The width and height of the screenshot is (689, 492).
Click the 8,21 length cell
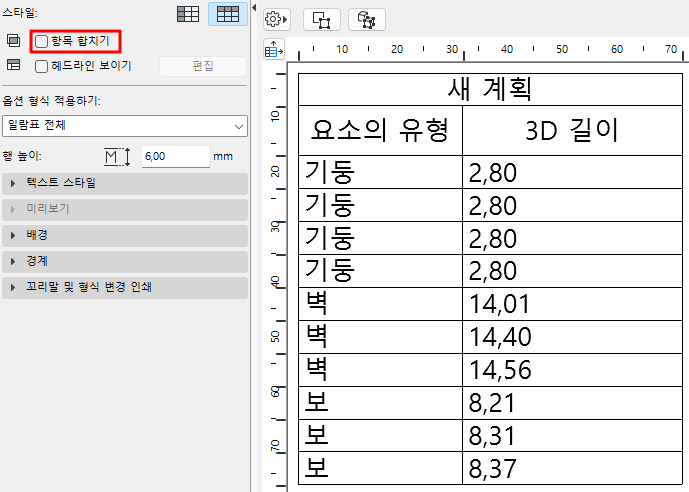[572, 403]
